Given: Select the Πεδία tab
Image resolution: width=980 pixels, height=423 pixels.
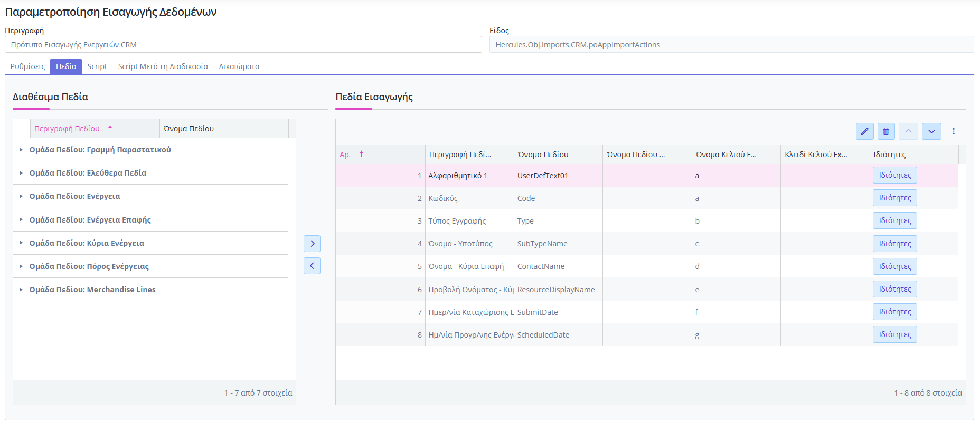Looking at the screenshot, I should coord(66,66).
